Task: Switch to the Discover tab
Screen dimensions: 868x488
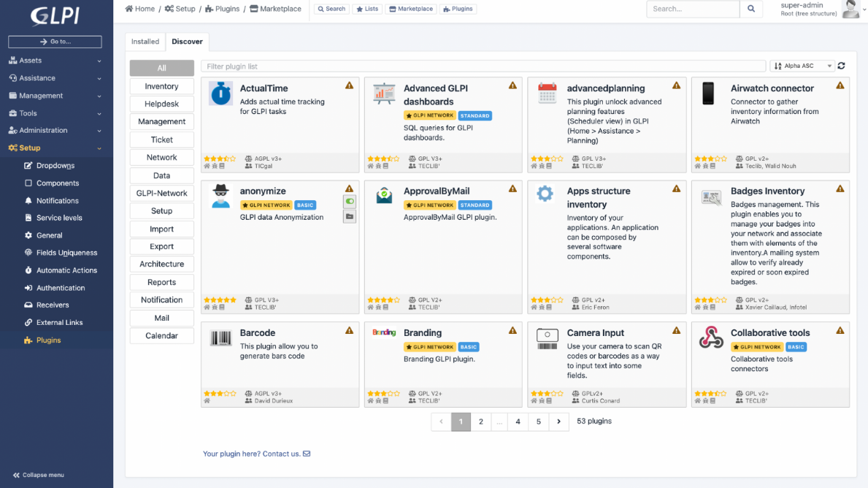Action: [187, 42]
